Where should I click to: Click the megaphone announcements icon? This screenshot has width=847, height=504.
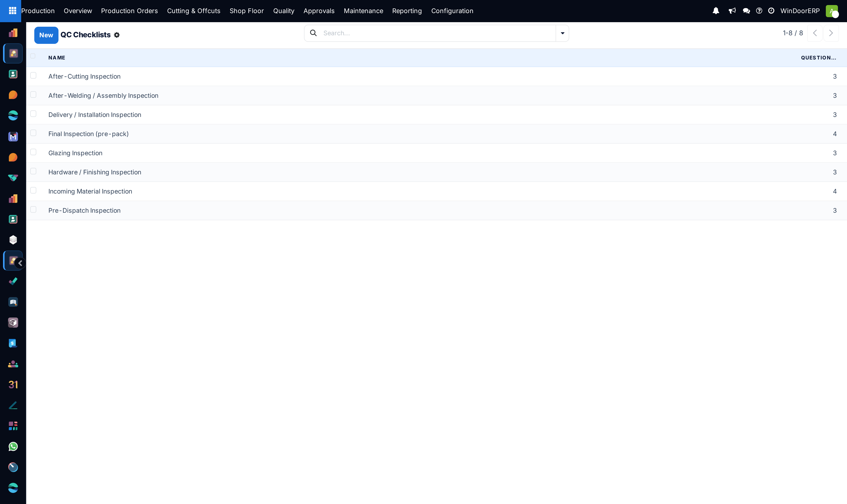[732, 11]
